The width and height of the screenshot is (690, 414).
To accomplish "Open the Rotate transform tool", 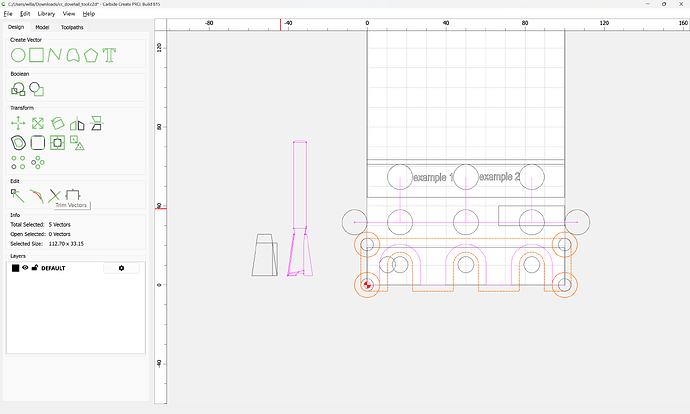I will pos(57,123).
